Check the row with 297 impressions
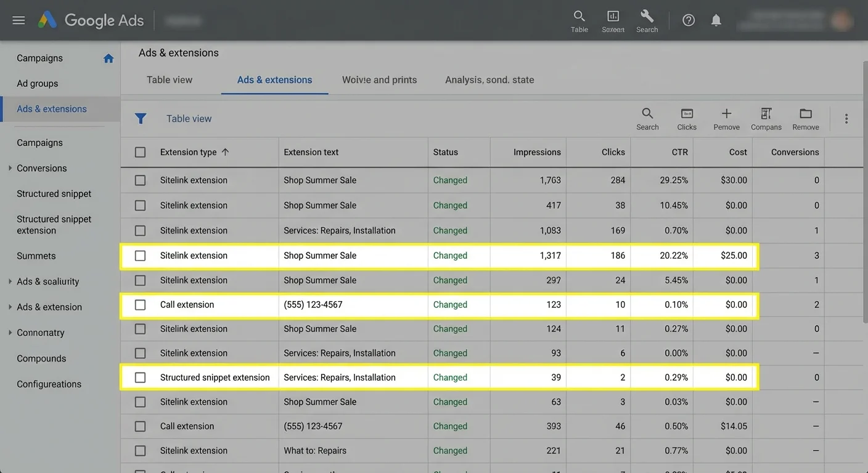This screenshot has width=868, height=473. [x=141, y=280]
